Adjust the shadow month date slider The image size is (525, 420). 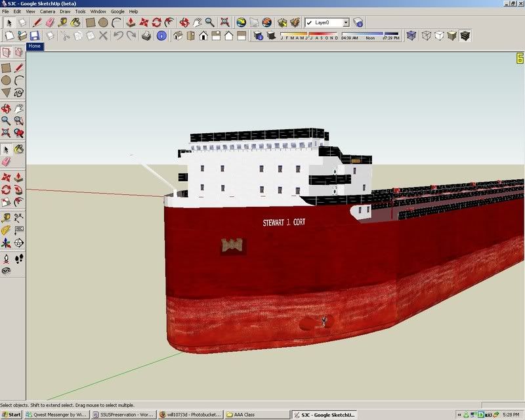click(309, 35)
